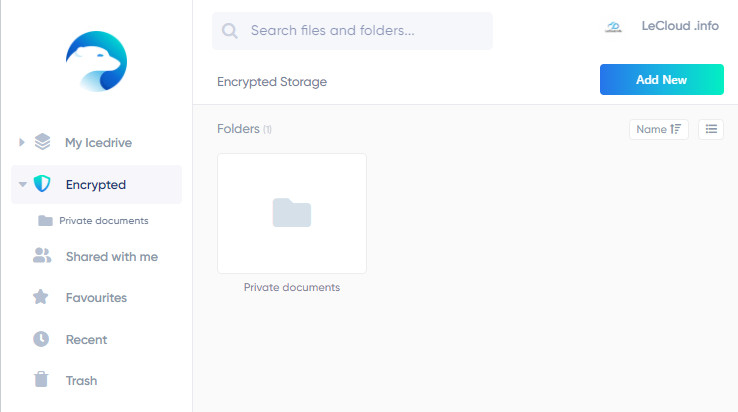Click the Recent clock icon
This screenshot has height=412, width=738.
tap(41, 339)
